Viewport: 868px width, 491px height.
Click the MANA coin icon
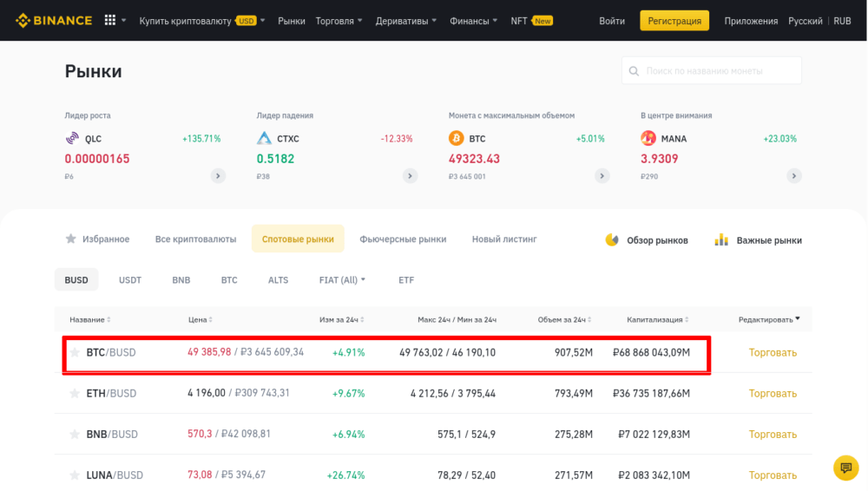tap(648, 138)
